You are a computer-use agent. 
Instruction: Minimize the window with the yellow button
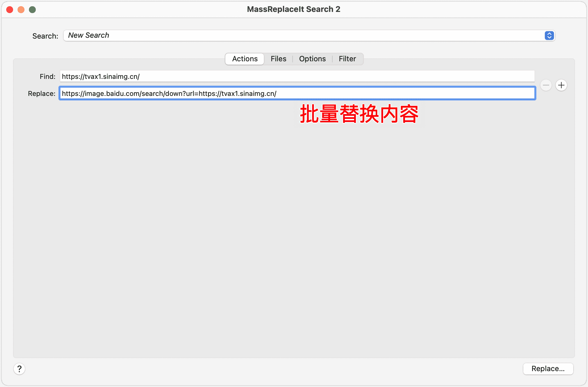21,9
